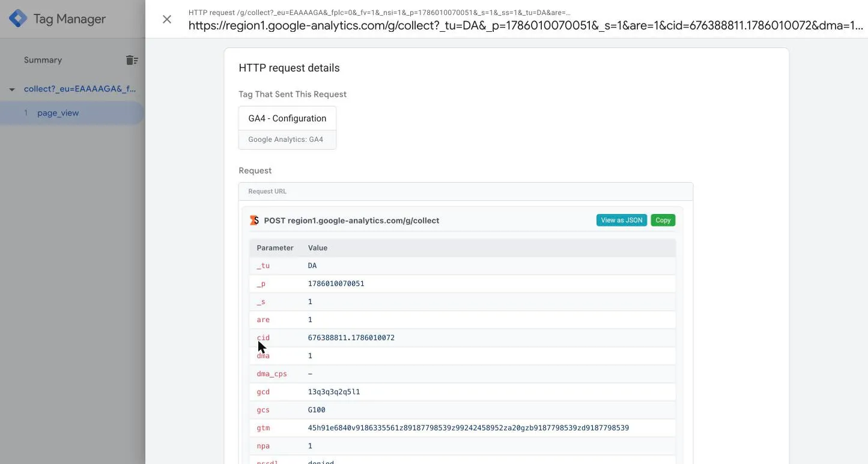Copy the request URL with Copy button

(663, 220)
